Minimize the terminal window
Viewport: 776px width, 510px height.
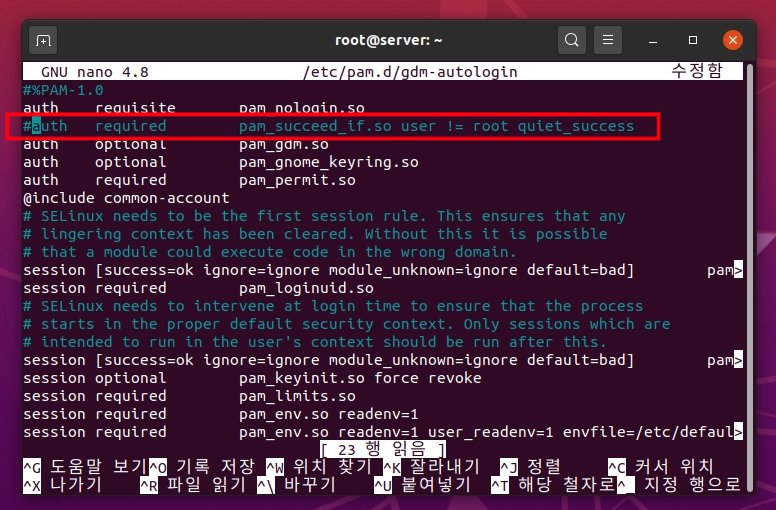653,40
